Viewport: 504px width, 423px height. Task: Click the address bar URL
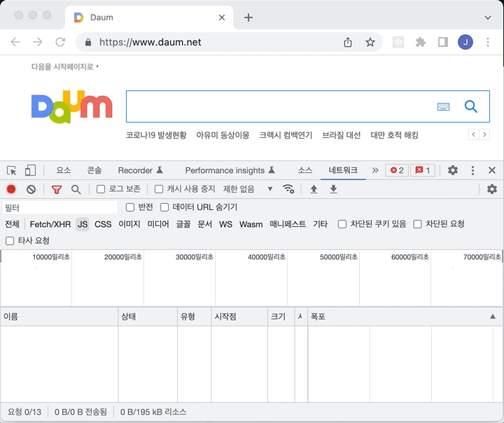150,42
